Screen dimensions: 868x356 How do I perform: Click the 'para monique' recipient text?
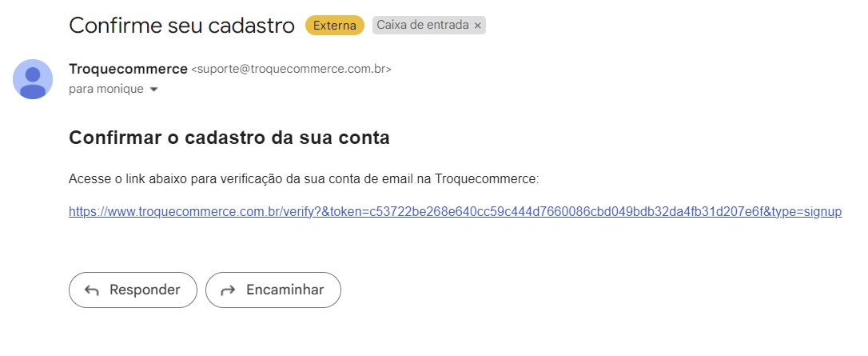[x=106, y=89]
